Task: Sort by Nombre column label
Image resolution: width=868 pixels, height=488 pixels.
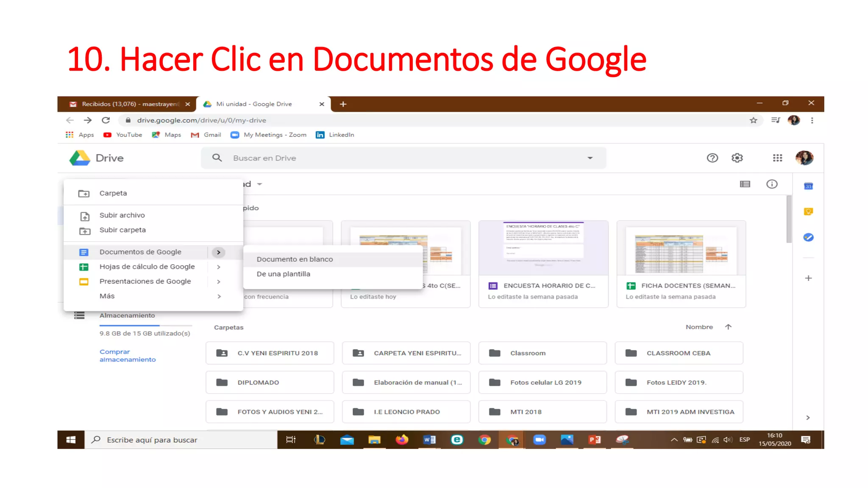Action: tap(699, 327)
